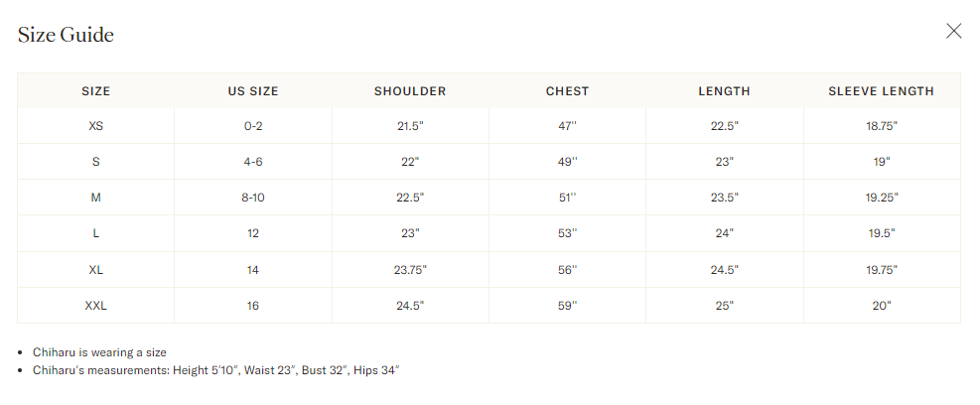Click the XXL size row label
The width and height of the screenshot is (980, 405).
click(95, 306)
